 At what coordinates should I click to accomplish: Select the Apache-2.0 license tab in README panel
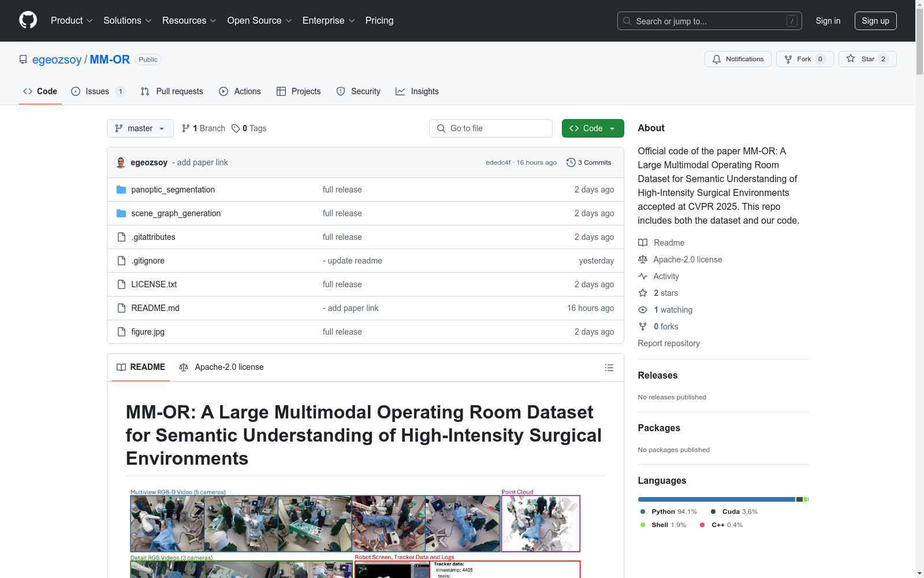[221, 367]
